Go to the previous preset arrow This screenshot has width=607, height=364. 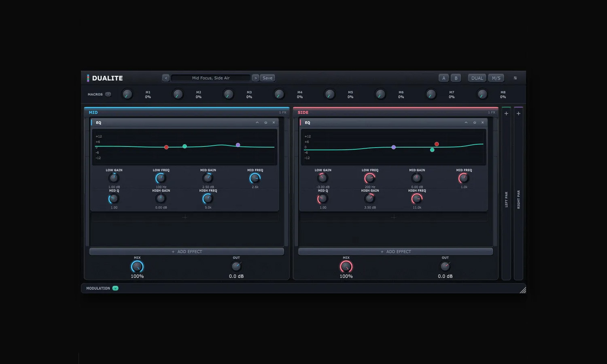pyautogui.click(x=166, y=78)
